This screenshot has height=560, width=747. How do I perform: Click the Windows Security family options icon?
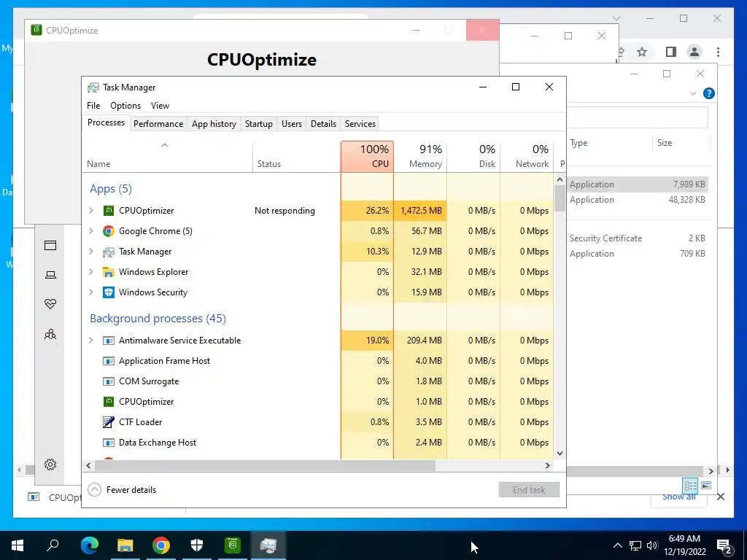[50, 334]
